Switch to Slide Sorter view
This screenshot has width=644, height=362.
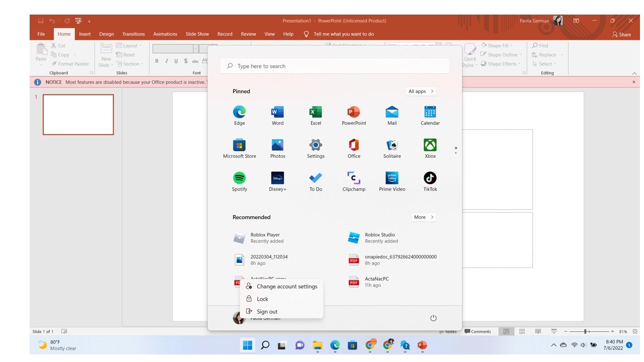click(x=522, y=331)
